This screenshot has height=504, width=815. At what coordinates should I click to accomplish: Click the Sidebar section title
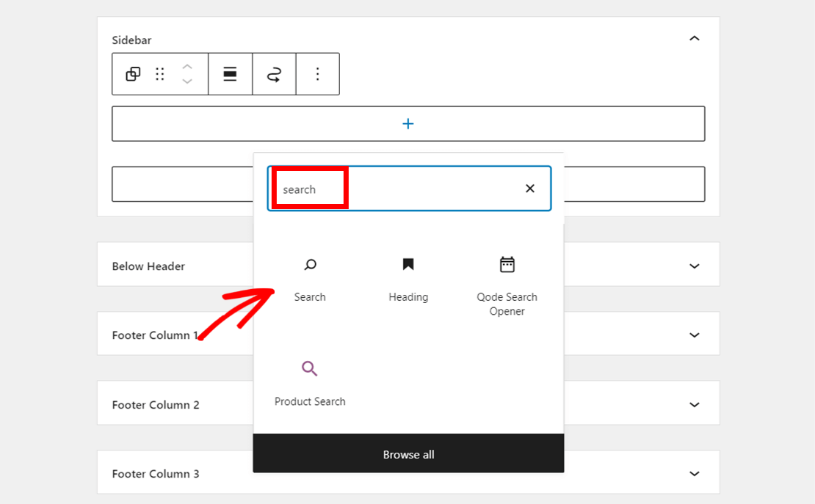click(x=131, y=40)
